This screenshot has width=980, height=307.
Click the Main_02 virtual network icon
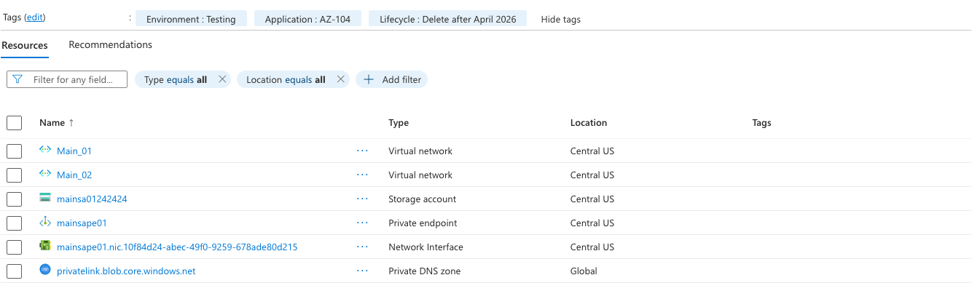(45, 175)
